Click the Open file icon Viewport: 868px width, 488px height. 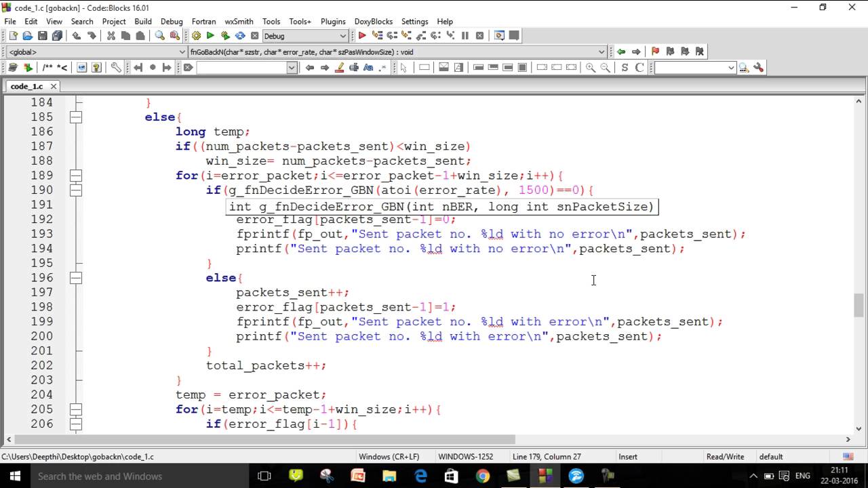[x=27, y=36]
